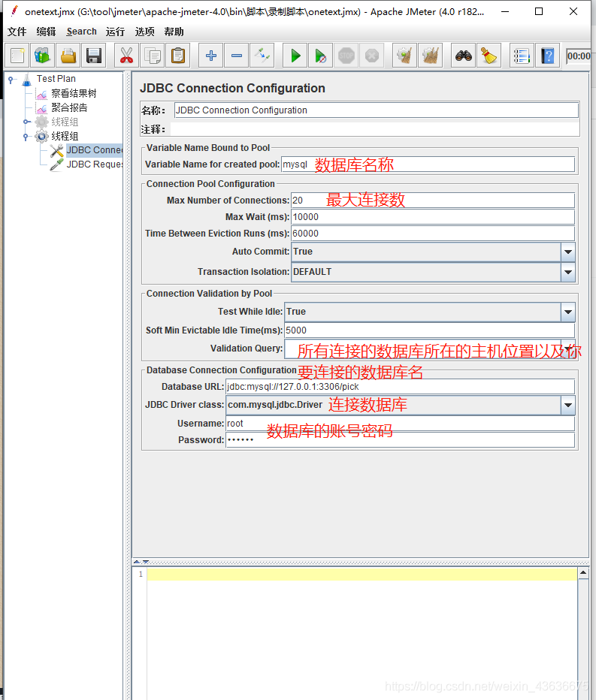Click the minus Collapse All icon
Viewport: 596px width, 700px height.
pos(236,56)
